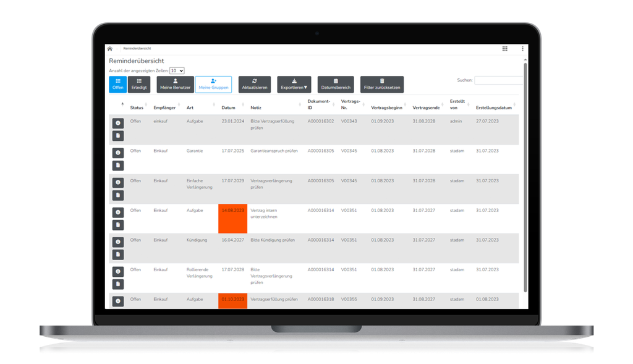Sort by the Vertrags-Nr. column
633x364 pixels.
350,104
